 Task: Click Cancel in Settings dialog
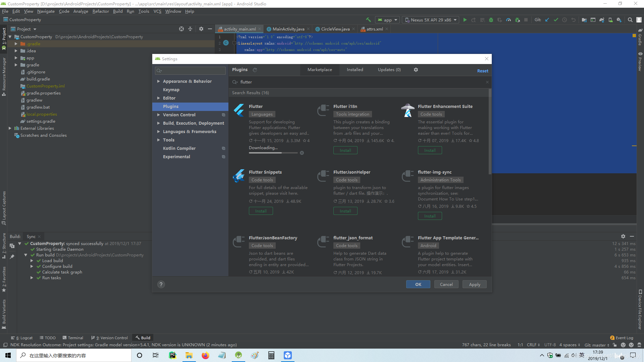[x=446, y=284]
